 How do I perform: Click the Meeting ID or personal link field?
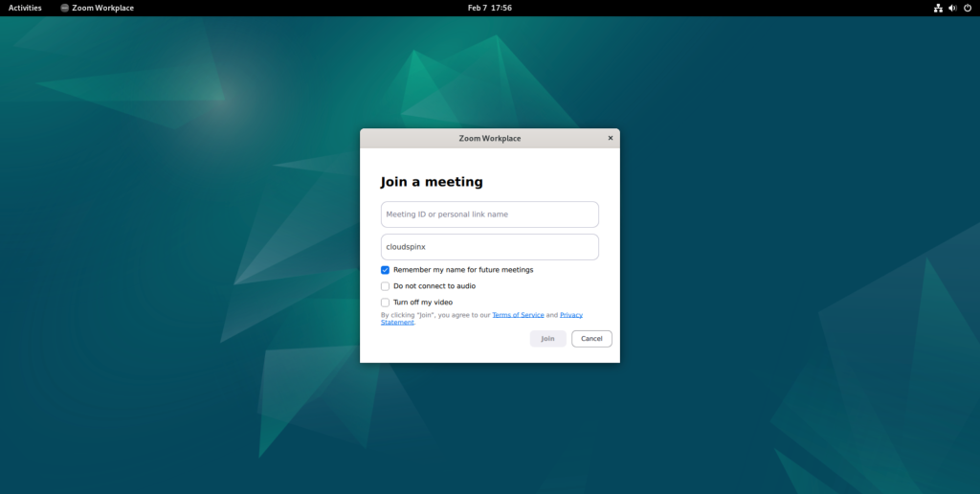tap(489, 214)
